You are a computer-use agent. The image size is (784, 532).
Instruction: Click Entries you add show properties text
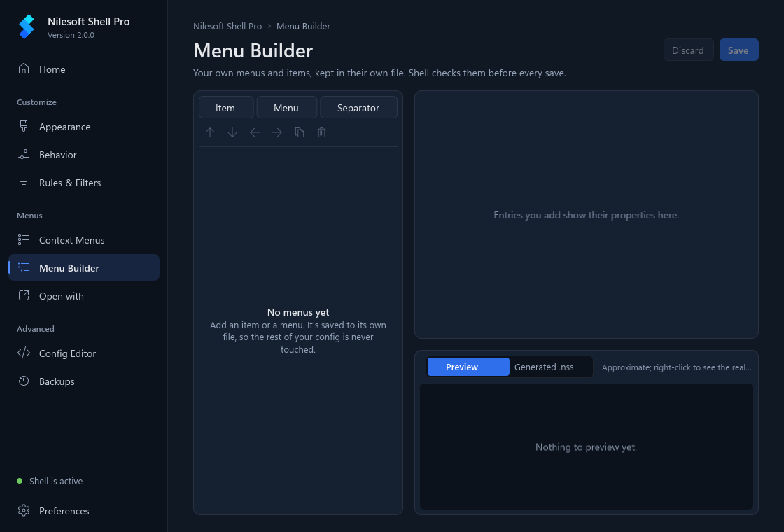click(x=586, y=215)
